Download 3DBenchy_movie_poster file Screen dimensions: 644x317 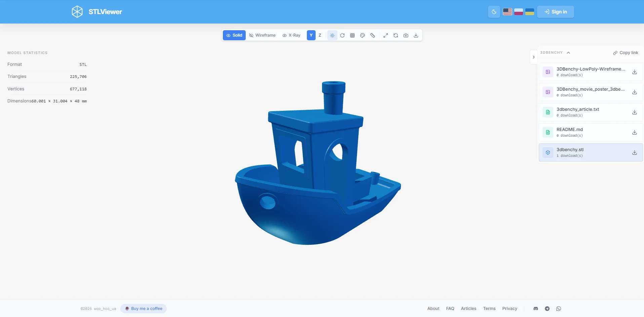[x=635, y=92]
